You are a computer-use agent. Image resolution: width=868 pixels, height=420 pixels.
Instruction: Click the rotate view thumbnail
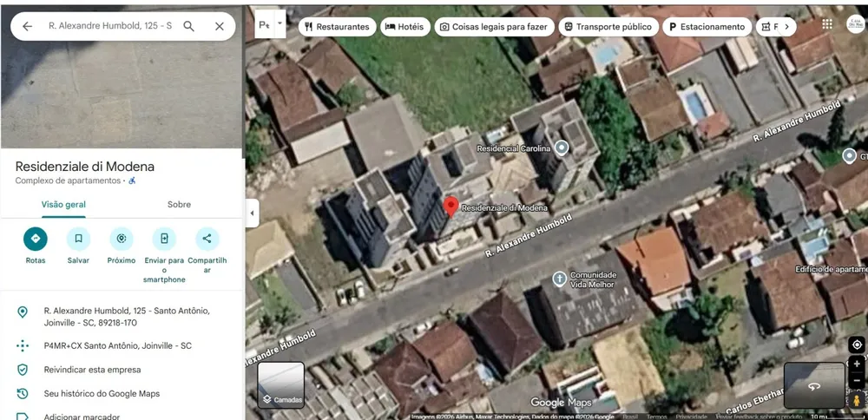tap(814, 385)
